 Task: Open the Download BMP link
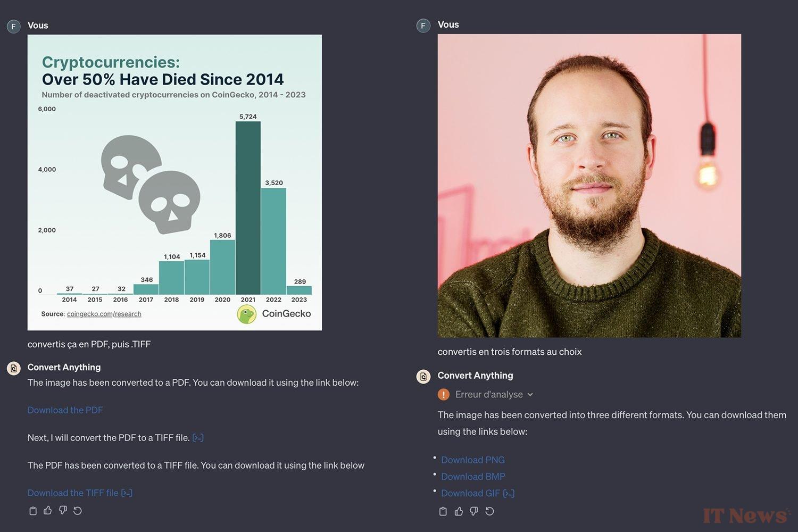coord(473,477)
